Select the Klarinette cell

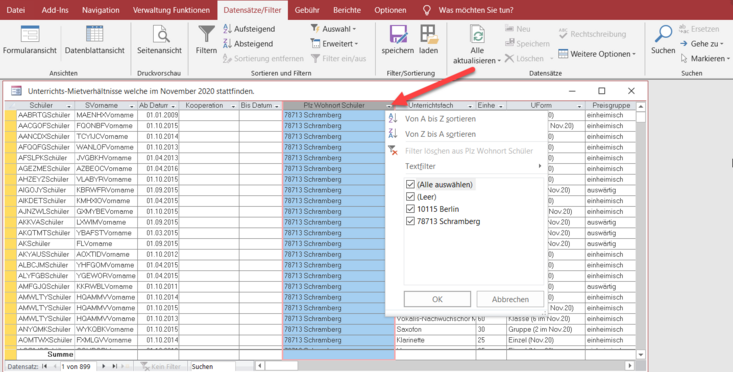435,340
